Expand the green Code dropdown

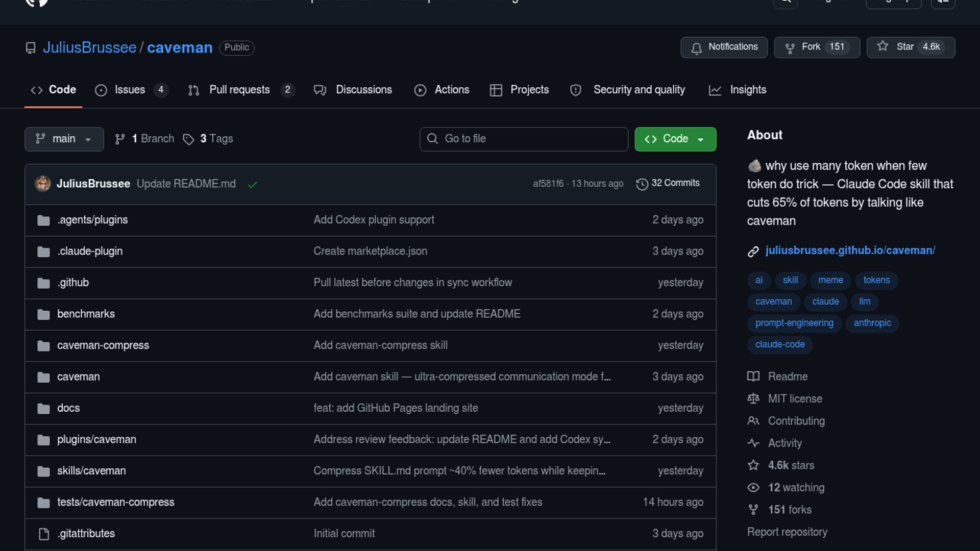click(675, 139)
